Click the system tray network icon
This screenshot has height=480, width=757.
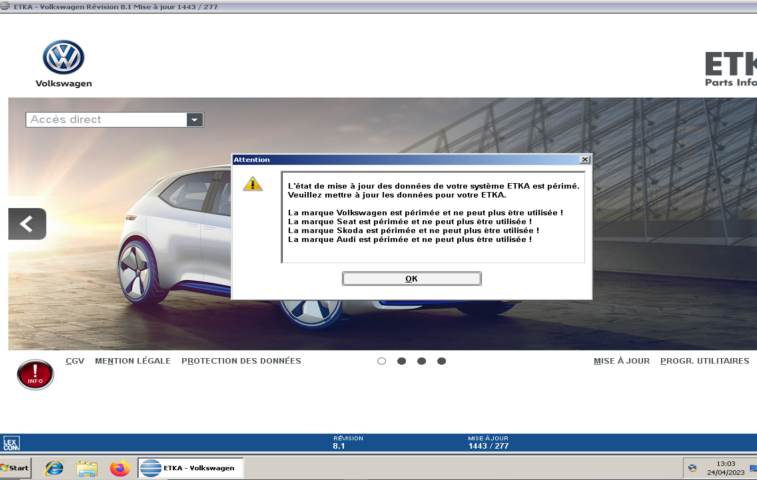692,468
